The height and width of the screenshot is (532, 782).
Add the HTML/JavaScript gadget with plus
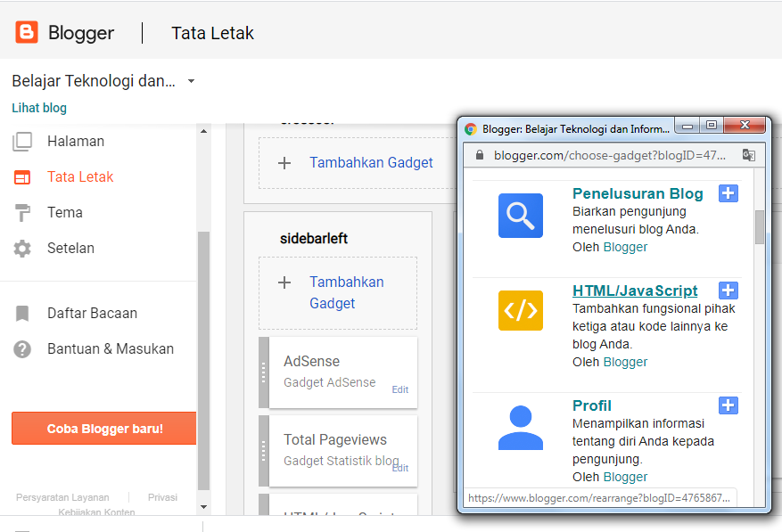[x=728, y=291]
